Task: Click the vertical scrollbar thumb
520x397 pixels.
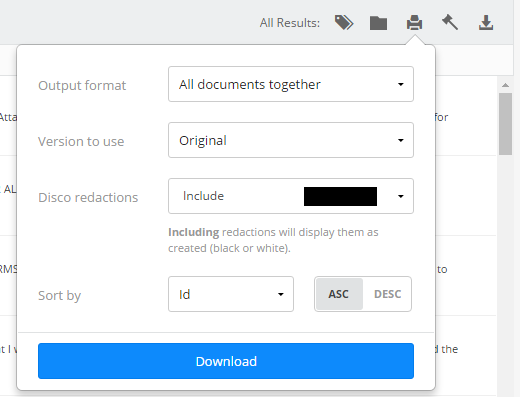Action: 505,124
